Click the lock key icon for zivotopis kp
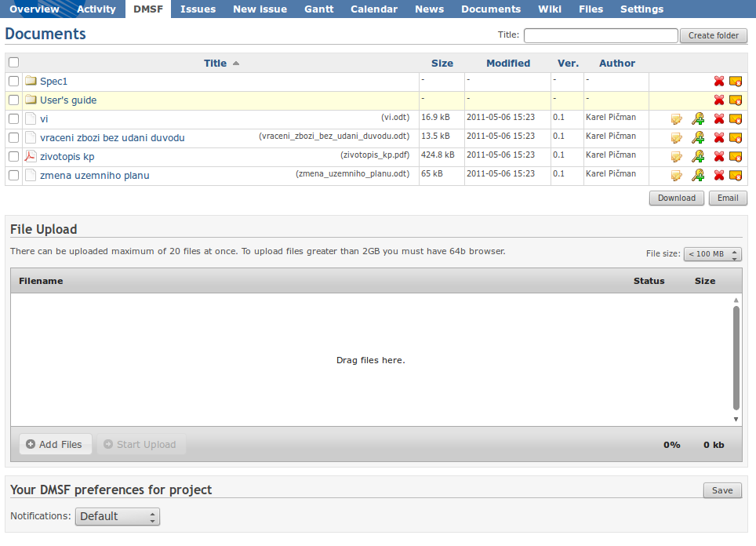 click(698, 156)
